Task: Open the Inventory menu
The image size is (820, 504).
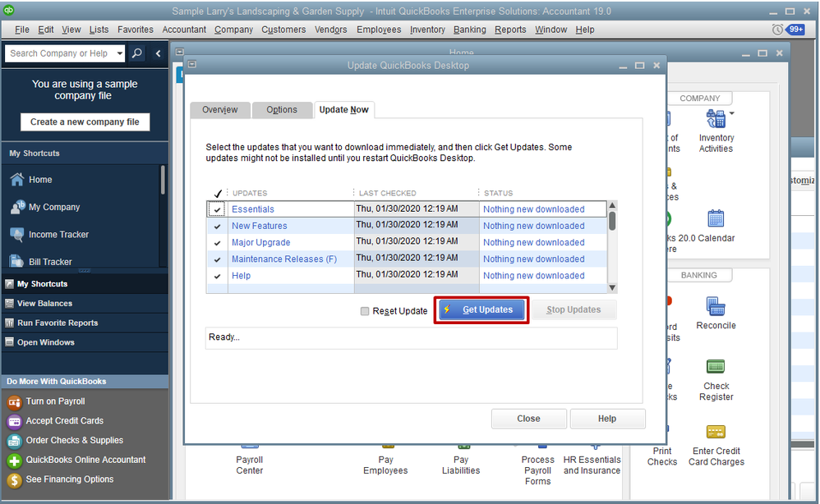Action: point(427,30)
